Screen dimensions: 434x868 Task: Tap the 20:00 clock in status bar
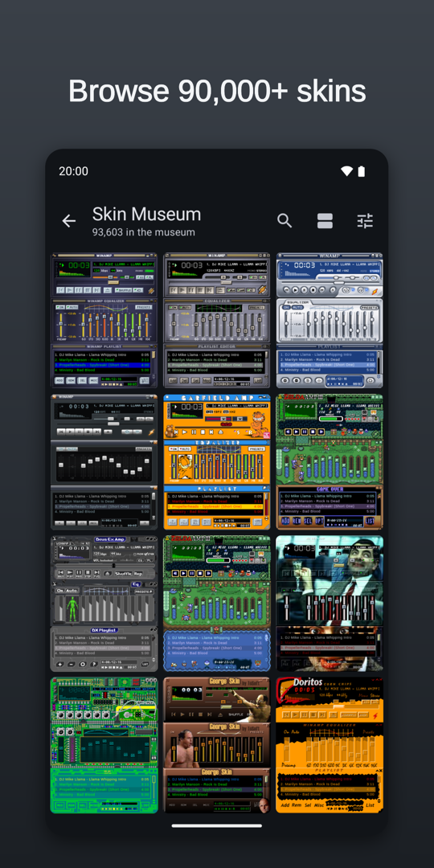tap(74, 171)
